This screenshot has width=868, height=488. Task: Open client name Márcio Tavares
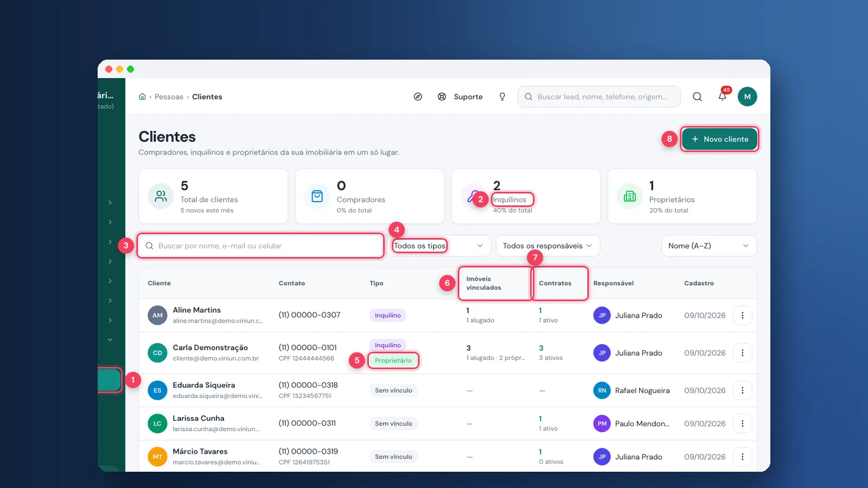pos(200,451)
